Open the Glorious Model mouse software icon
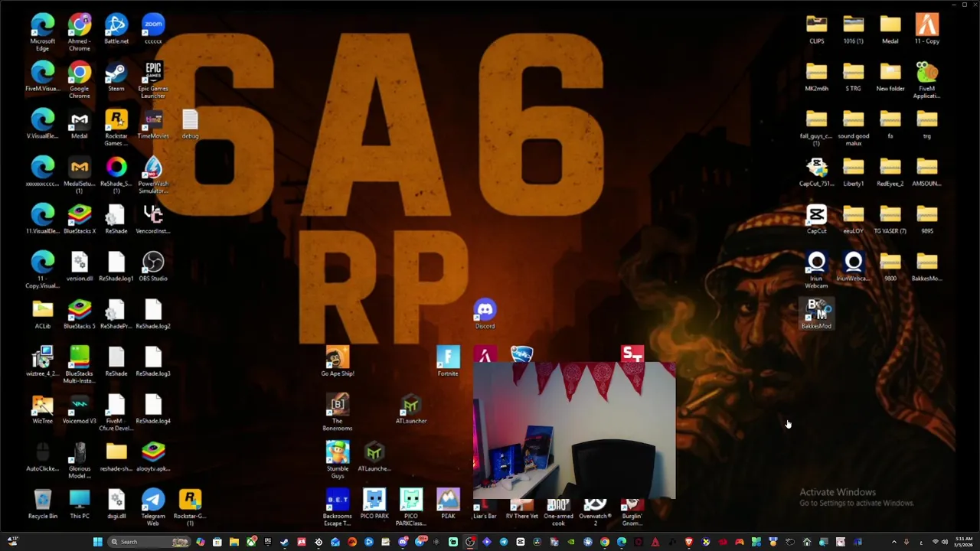The image size is (980, 551). coord(80,459)
